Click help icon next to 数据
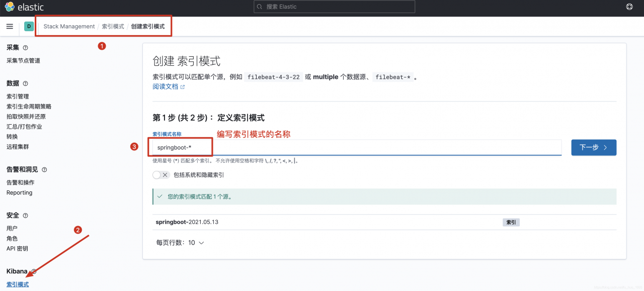The height and width of the screenshot is (291, 644). (x=26, y=83)
